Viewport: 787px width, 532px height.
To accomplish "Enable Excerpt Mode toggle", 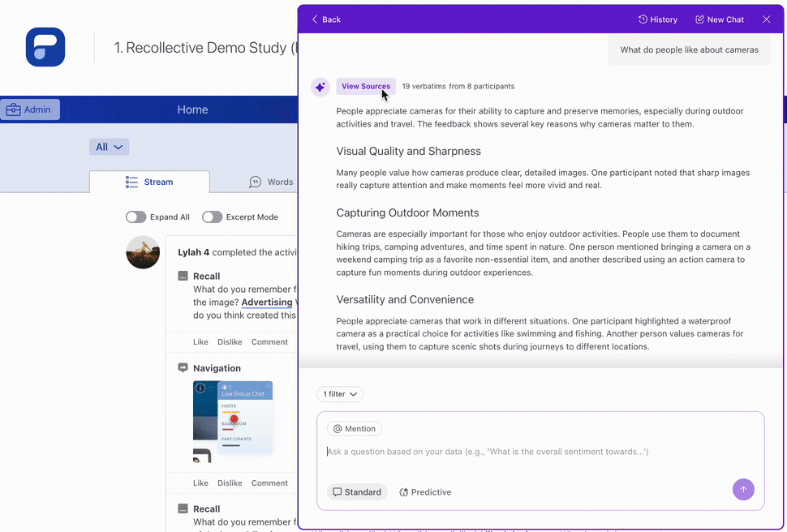I will (x=212, y=217).
